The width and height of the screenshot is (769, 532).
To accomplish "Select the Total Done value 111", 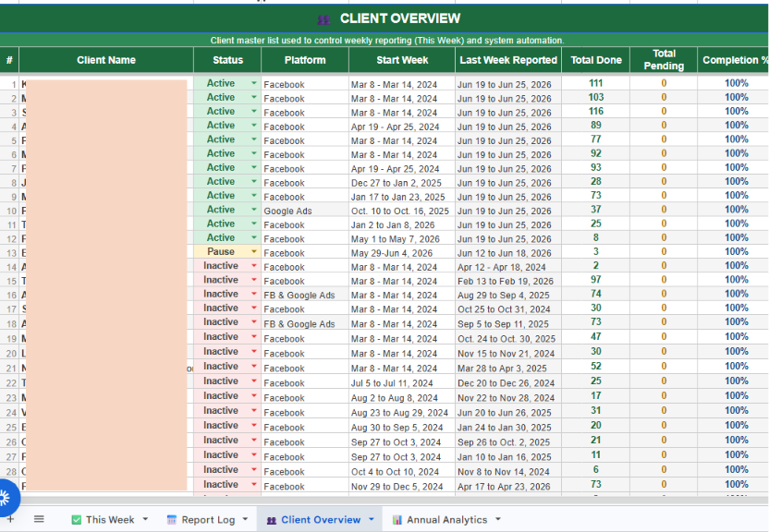I will point(596,83).
